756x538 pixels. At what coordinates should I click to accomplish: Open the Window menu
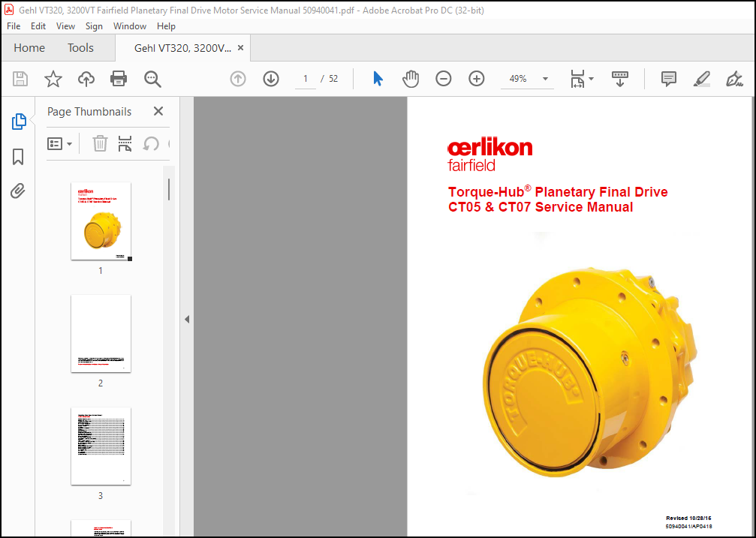(130, 26)
